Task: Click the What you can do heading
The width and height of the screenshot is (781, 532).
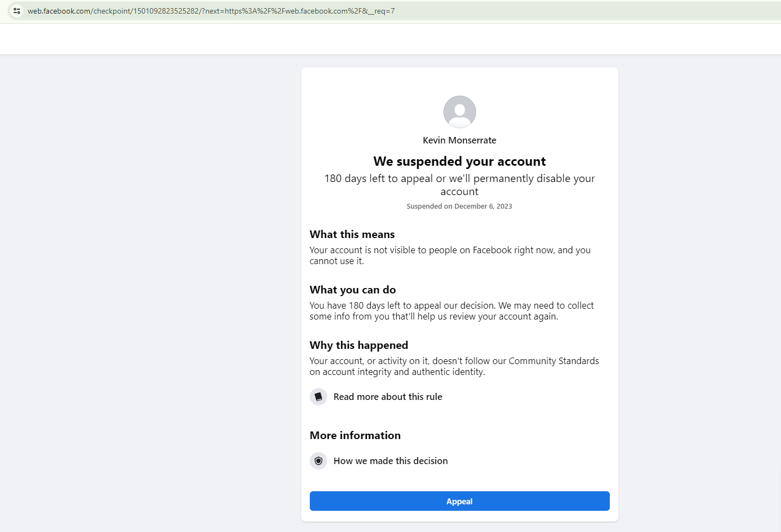Action: pos(353,290)
